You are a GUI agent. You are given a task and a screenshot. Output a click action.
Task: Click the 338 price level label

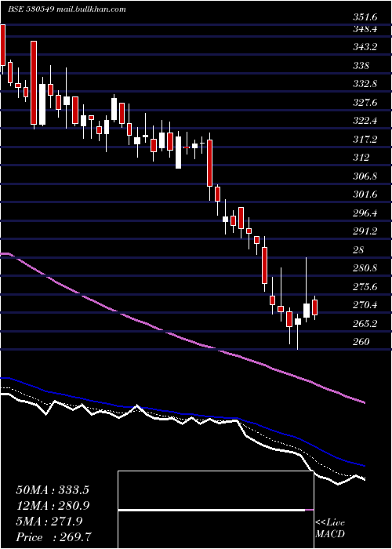pos(361,65)
